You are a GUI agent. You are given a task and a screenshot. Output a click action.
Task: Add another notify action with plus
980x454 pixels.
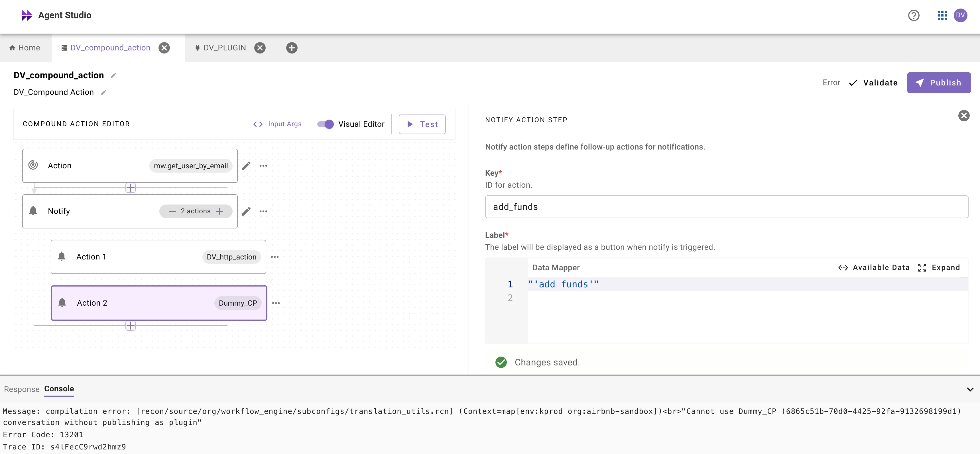coord(219,211)
